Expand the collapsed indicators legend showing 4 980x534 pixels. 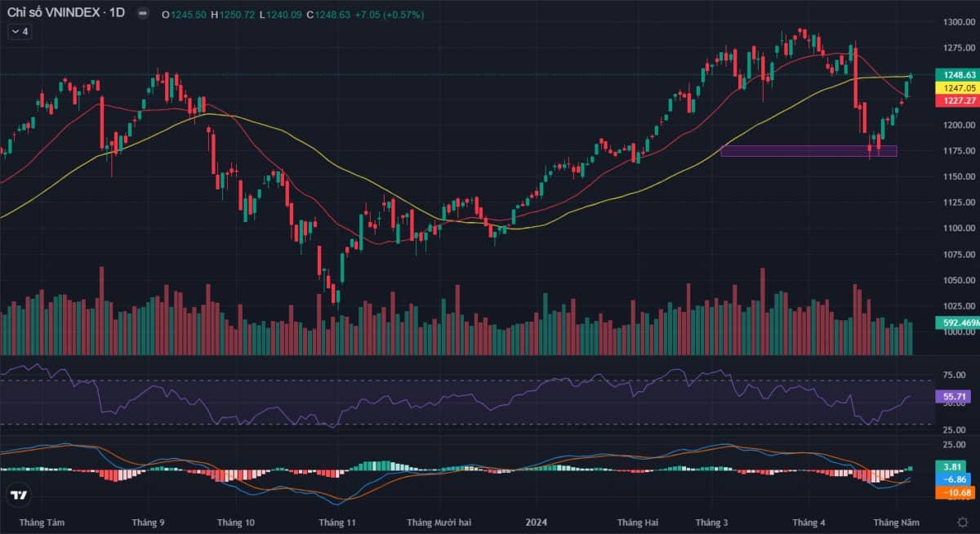click(x=20, y=31)
